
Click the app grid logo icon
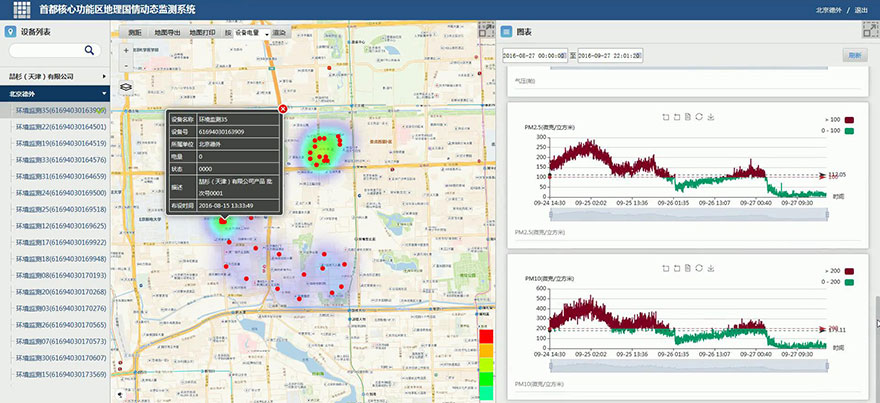point(21,10)
